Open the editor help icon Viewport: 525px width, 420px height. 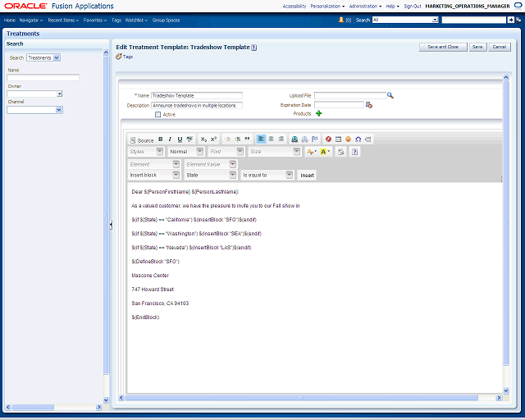[x=354, y=152]
